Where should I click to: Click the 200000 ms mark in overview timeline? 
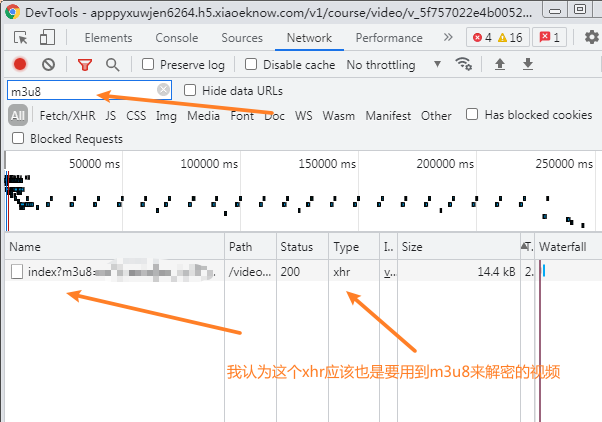click(x=445, y=164)
